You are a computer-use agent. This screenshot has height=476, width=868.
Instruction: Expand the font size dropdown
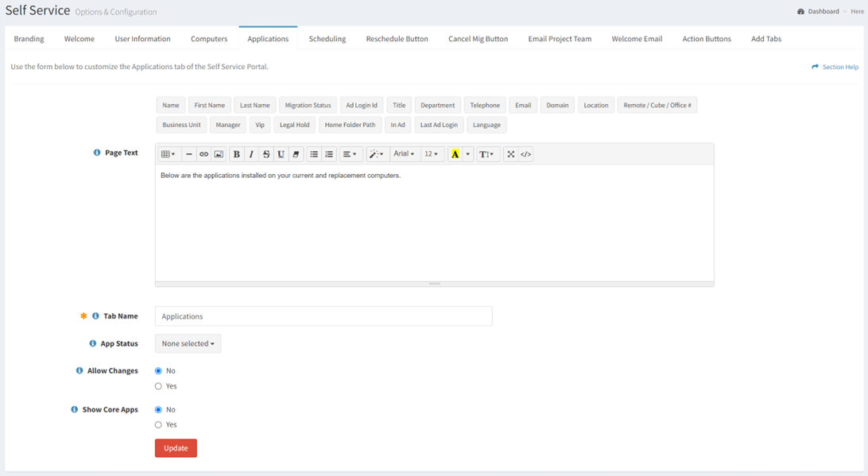tap(431, 153)
